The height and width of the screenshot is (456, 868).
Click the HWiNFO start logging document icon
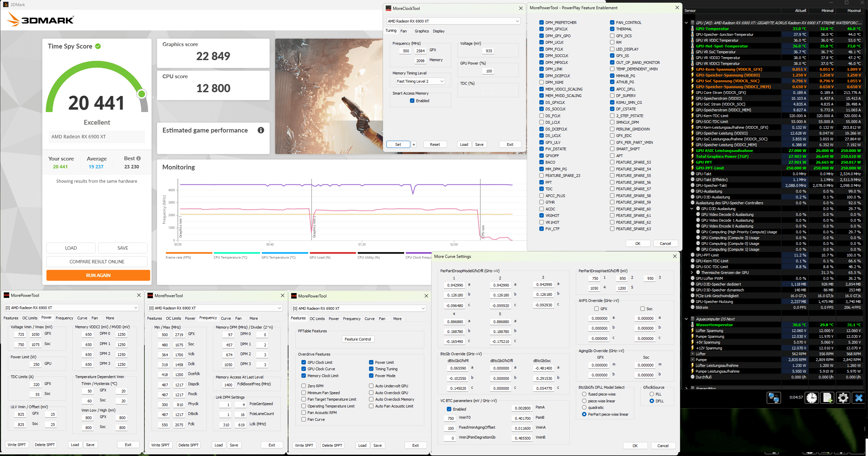tap(827, 398)
